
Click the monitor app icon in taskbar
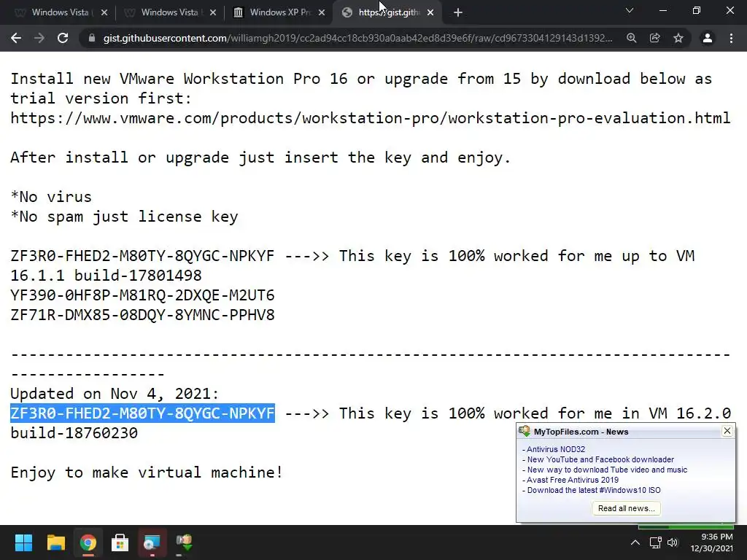coord(152,542)
